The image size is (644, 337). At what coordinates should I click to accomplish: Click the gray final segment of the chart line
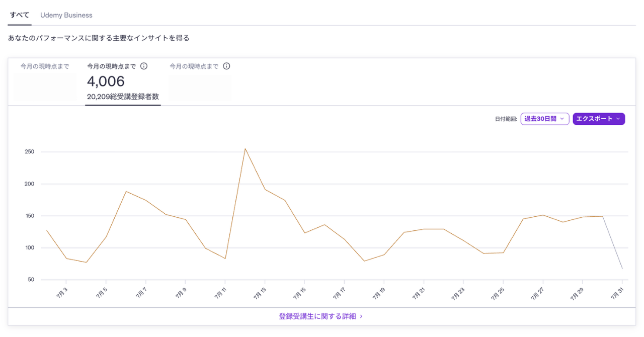coord(613,242)
